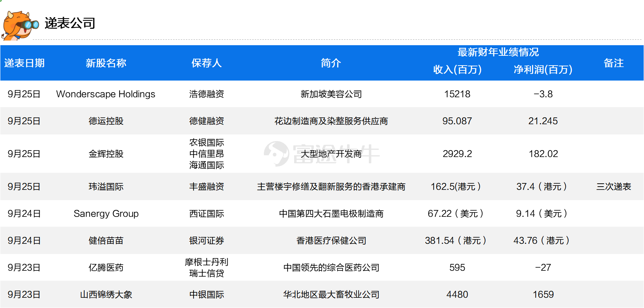Click stock name '金辉控股'
644x308 pixels.
pyautogui.click(x=106, y=154)
